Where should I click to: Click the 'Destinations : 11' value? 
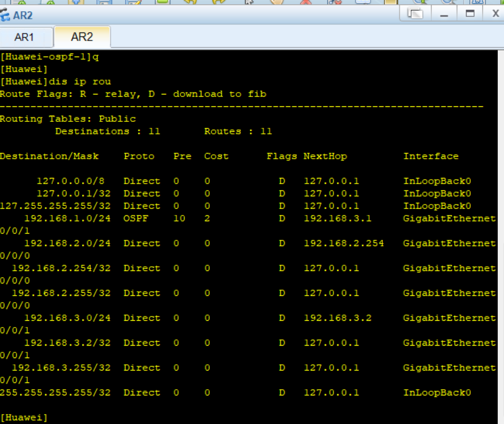[x=108, y=131]
